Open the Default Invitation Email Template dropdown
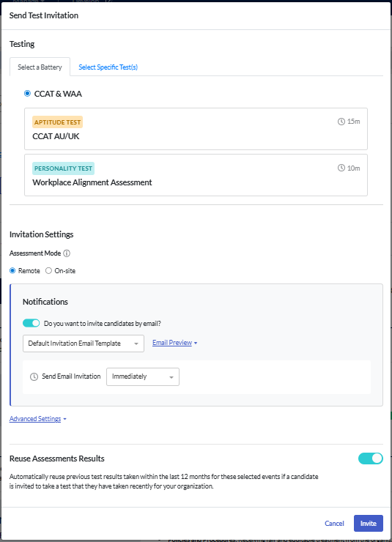 [84, 344]
